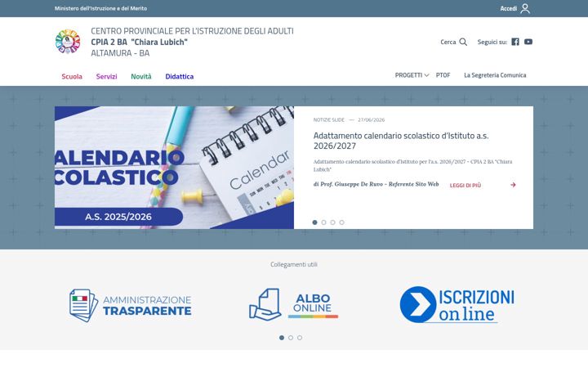Open the school's YouTube channel icon

528,42
